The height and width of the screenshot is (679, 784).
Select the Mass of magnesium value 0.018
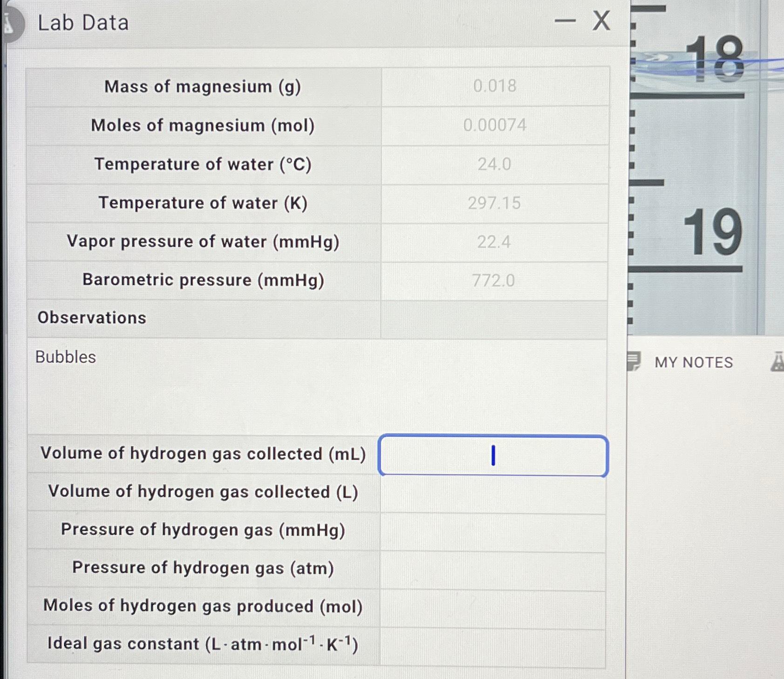pyautogui.click(x=494, y=87)
